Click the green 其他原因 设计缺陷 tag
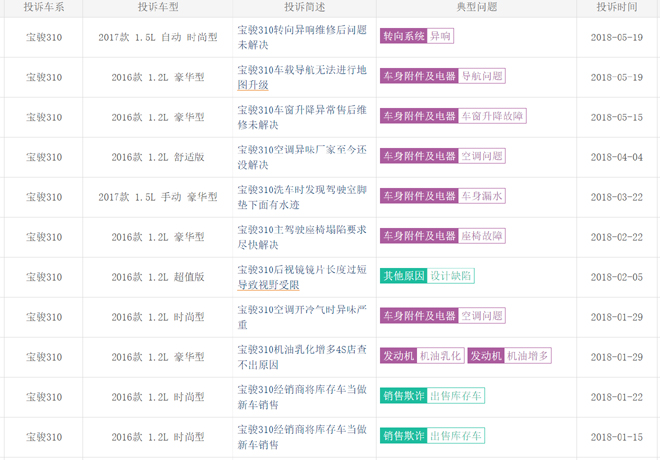The height and width of the screenshot is (460, 660). [x=427, y=276]
